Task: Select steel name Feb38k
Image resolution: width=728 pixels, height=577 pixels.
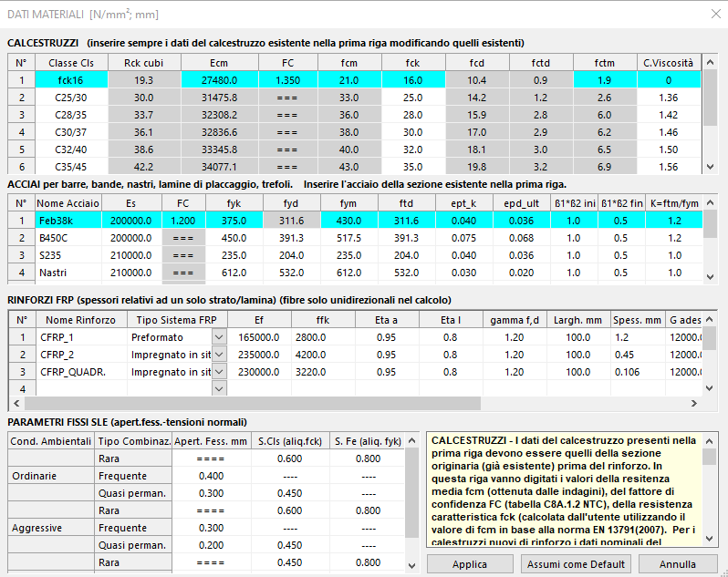Action: point(68,221)
